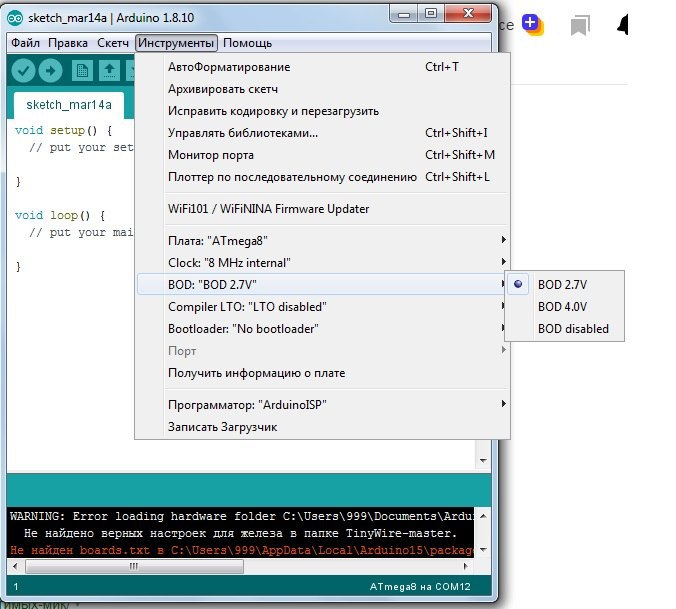Click the line number 1 in status bar
Screen dimensions: 676x609
click(x=16, y=587)
